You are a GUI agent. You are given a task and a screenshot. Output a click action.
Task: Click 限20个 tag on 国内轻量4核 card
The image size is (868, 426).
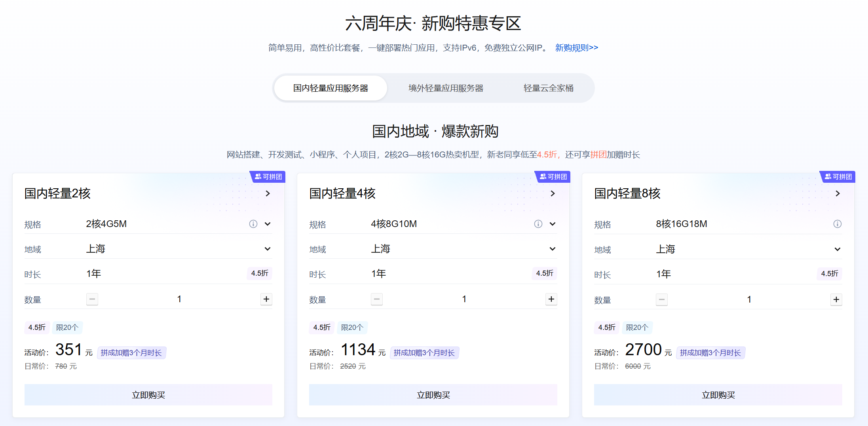pos(352,328)
